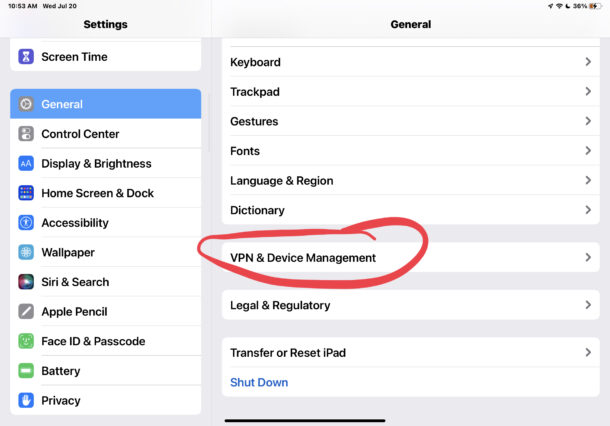Screen dimensions: 610x426
Task: Tap the Accessibility icon in the sidebar
Action: 26,223
